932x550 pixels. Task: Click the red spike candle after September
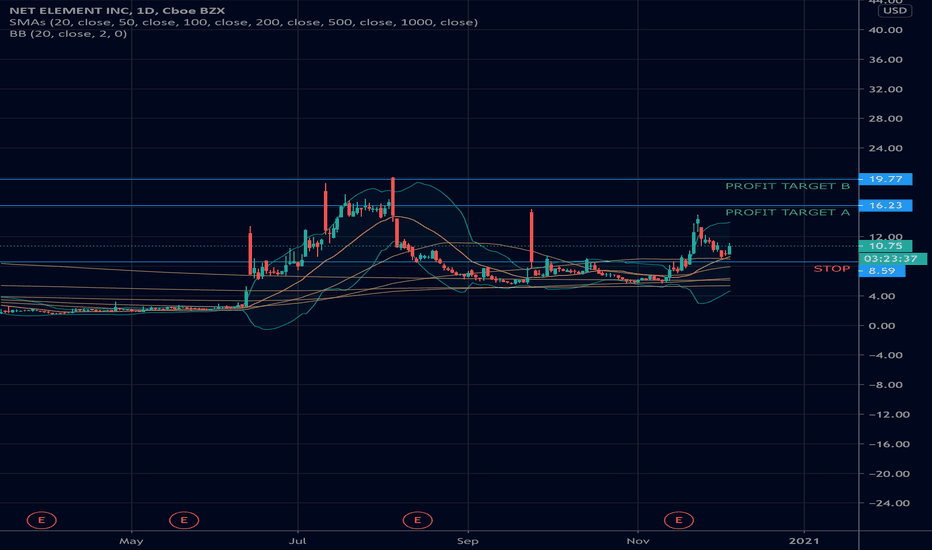coord(531,238)
